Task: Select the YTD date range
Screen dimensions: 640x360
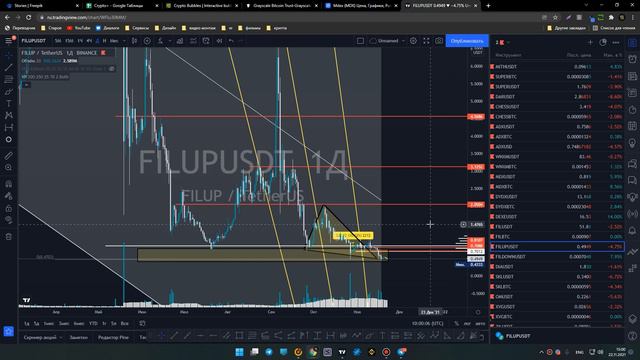Action: point(93,323)
